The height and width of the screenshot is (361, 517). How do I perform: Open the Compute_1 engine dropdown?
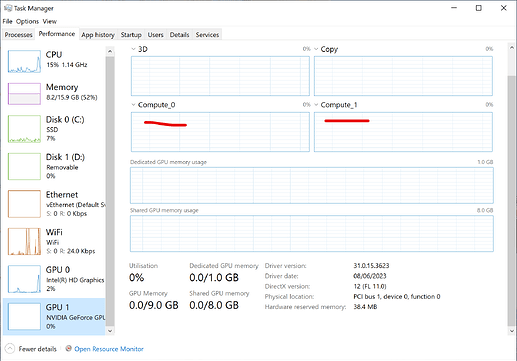pos(316,105)
